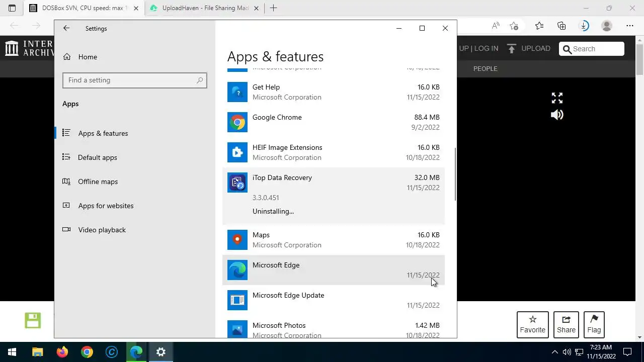Select the Get Help entry name

coord(266,87)
